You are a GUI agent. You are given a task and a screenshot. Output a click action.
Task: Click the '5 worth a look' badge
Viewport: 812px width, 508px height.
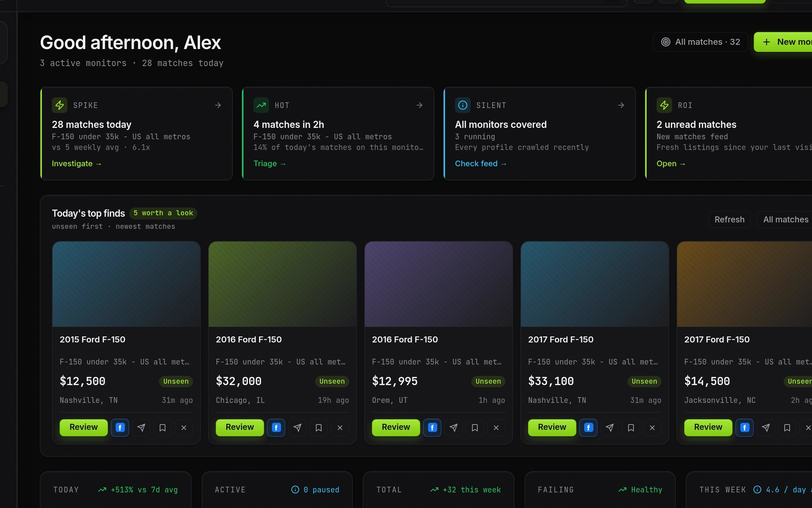[x=163, y=213]
